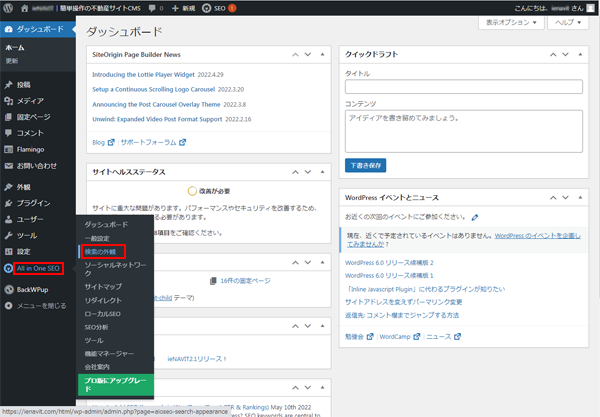Open Setup a Continuous Scrolling Logo Carousel link
600x417 pixels.
153,89
